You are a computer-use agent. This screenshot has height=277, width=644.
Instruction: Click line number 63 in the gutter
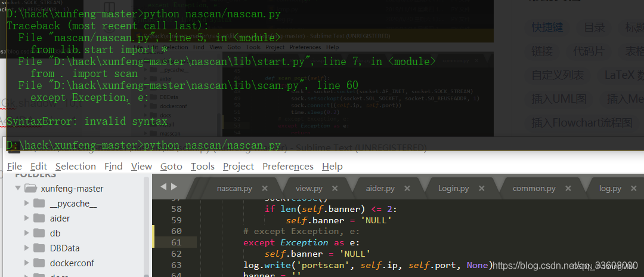(x=176, y=265)
